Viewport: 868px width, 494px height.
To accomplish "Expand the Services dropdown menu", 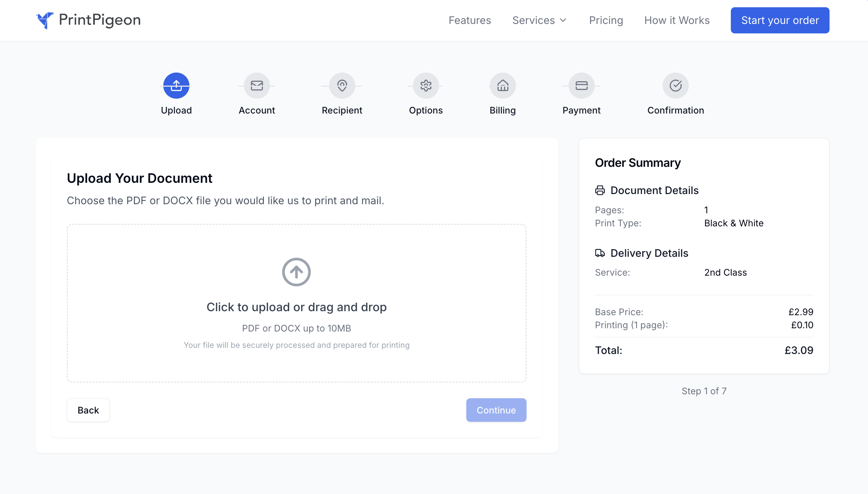I will click(539, 20).
